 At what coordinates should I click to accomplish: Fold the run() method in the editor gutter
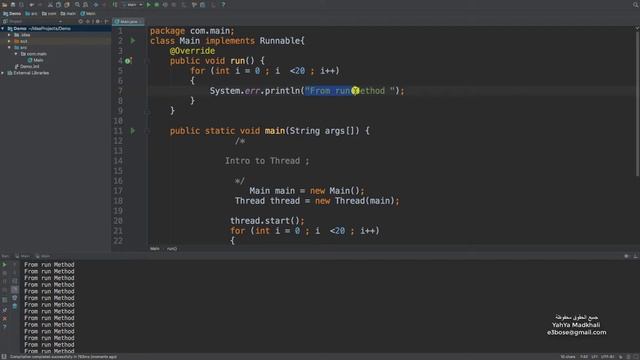[x=147, y=61]
